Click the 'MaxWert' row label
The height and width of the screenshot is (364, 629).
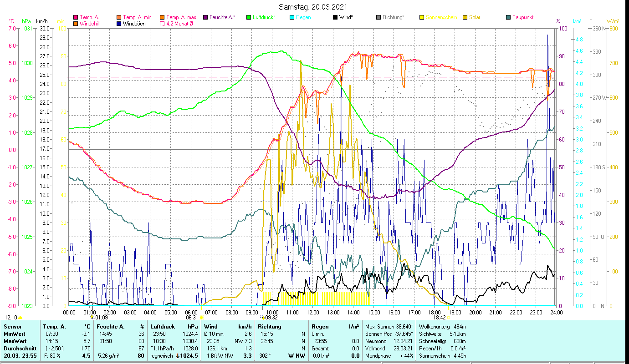tap(15, 341)
